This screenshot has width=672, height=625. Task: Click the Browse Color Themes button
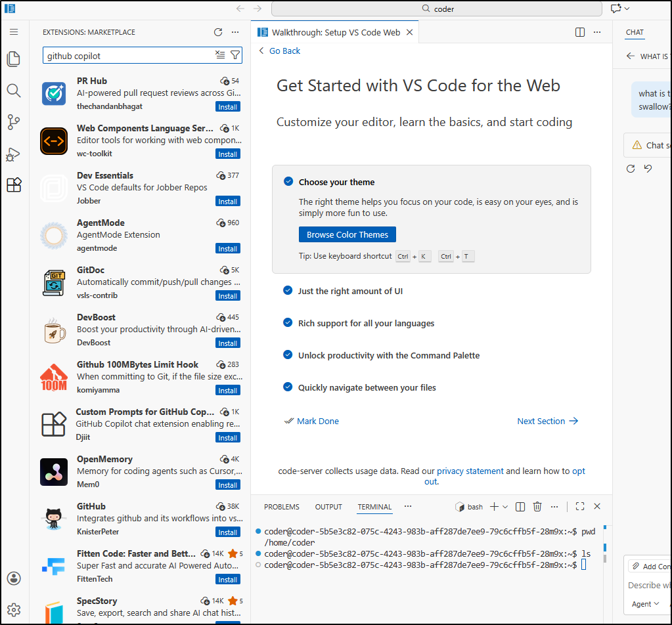(347, 234)
